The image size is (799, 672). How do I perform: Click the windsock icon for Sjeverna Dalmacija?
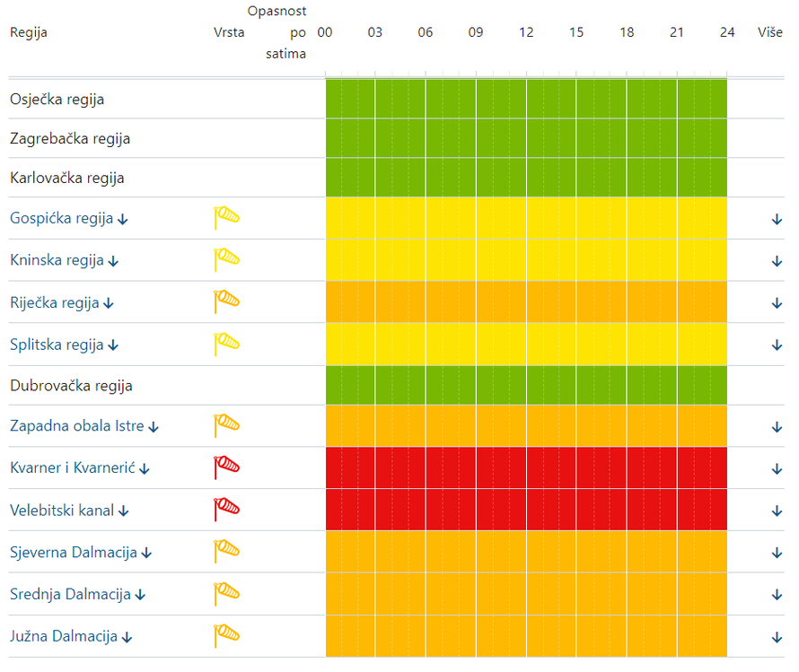pos(226,553)
